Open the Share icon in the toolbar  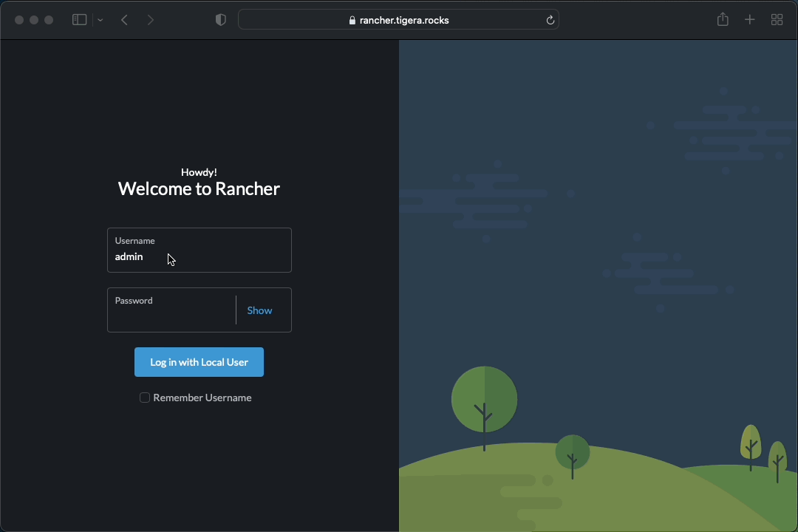point(723,19)
